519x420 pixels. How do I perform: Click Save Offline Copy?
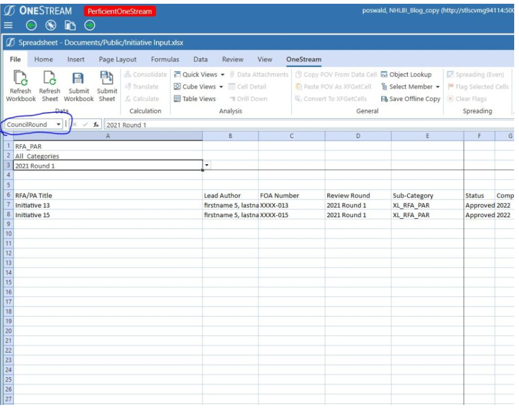click(410, 99)
